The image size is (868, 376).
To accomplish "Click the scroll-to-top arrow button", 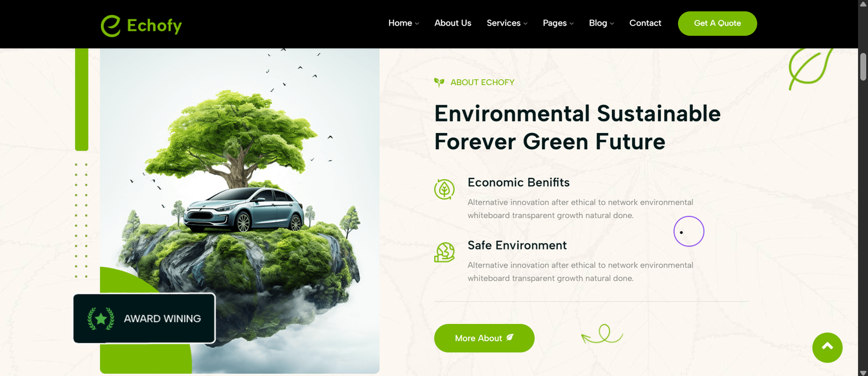I will (827, 347).
